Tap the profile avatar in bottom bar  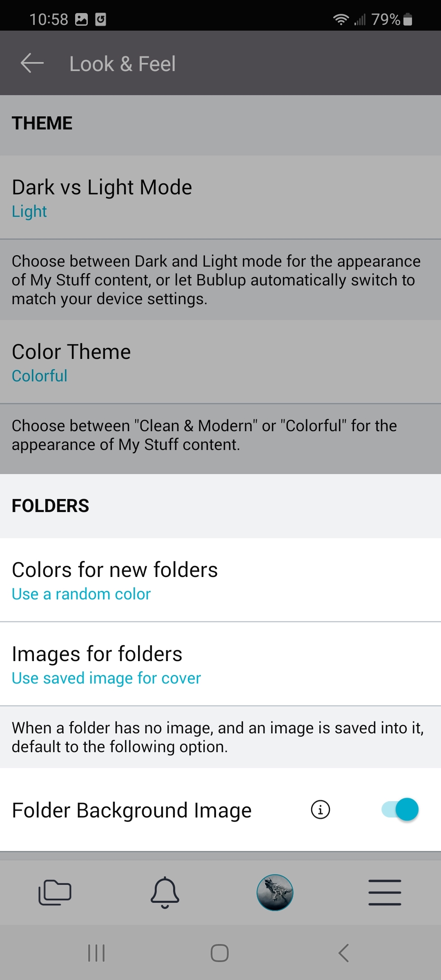(x=276, y=892)
